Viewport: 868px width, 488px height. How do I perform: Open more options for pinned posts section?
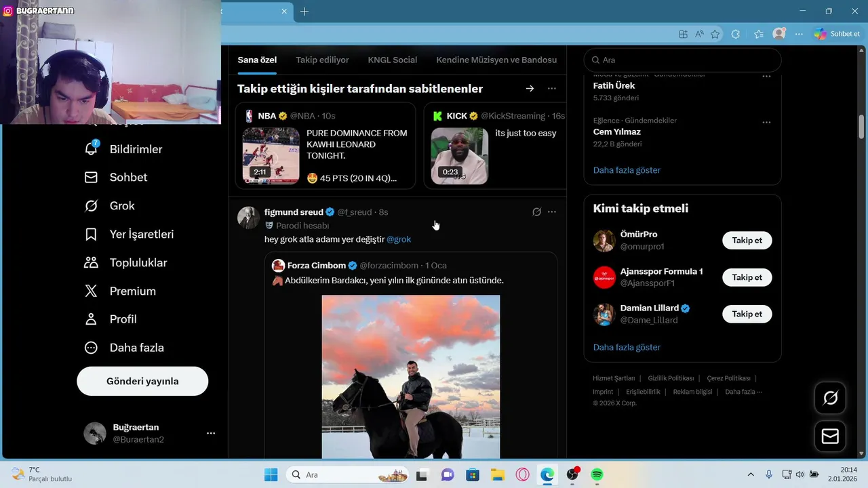(552, 89)
